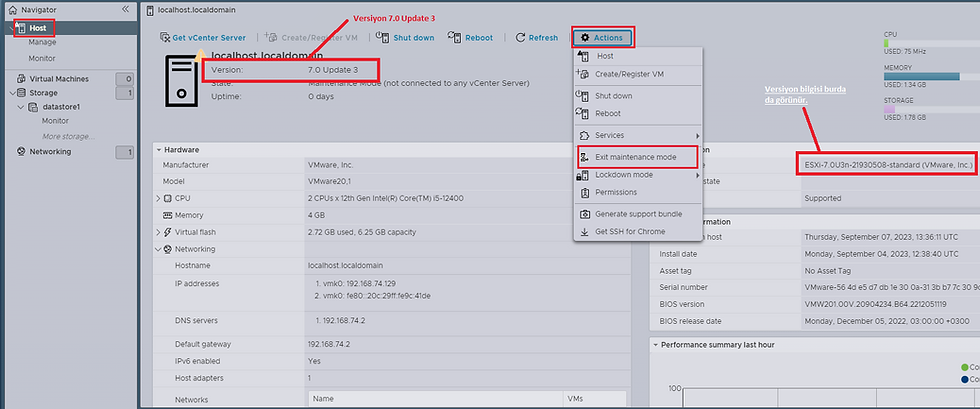Choose Shut down from Actions menu

tap(638, 96)
